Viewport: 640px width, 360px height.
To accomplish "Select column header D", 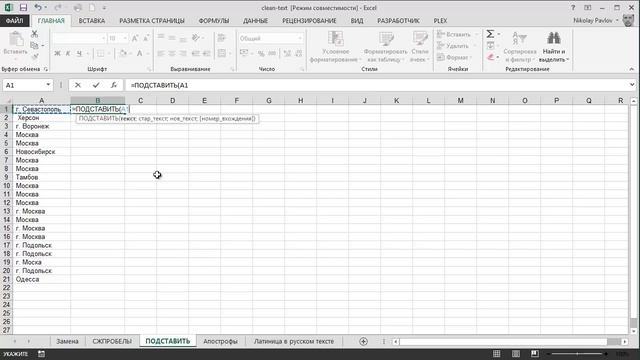I will click(172, 100).
